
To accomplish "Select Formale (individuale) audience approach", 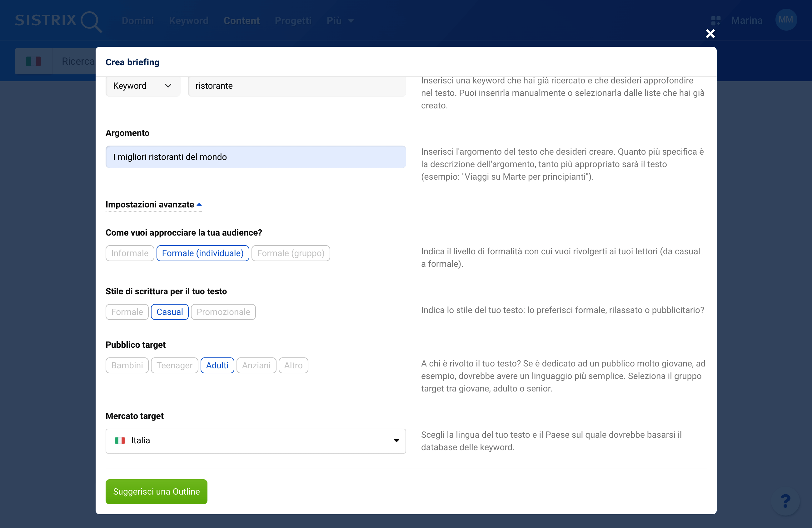I will 203,253.
